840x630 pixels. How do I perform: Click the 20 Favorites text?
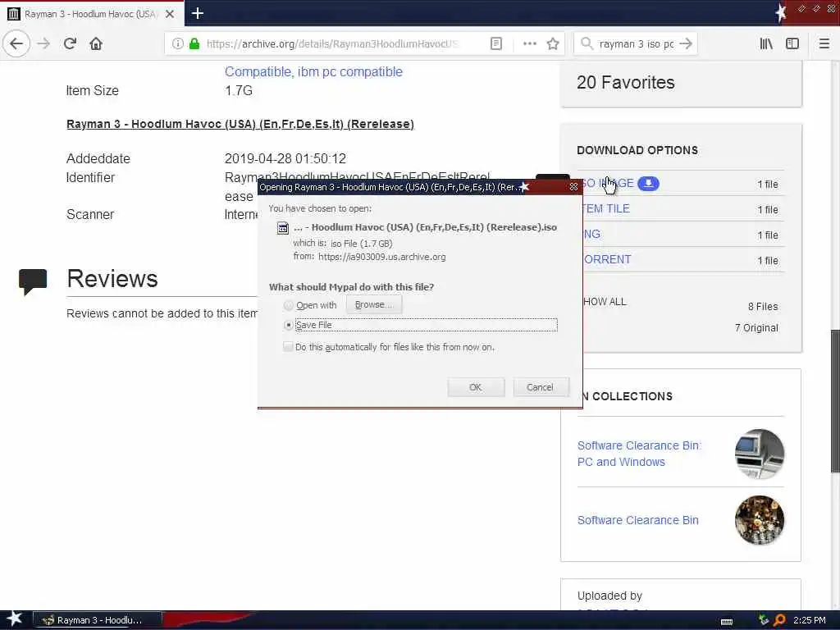click(626, 83)
